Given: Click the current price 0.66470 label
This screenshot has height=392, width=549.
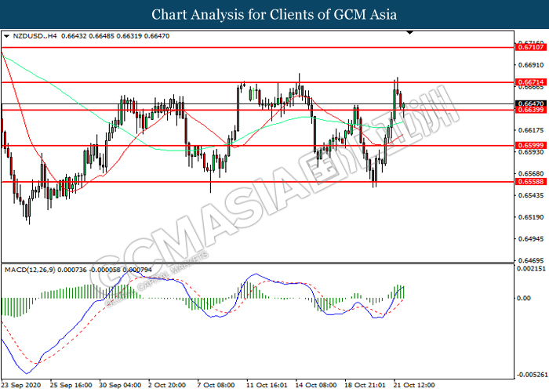Looking at the screenshot, I should [x=530, y=103].
